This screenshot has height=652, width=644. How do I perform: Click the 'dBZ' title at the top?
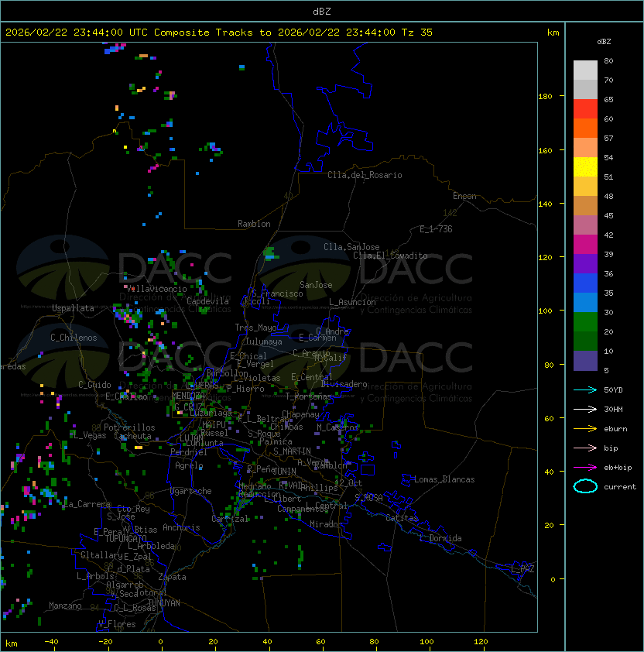click(x=322, y=11)
